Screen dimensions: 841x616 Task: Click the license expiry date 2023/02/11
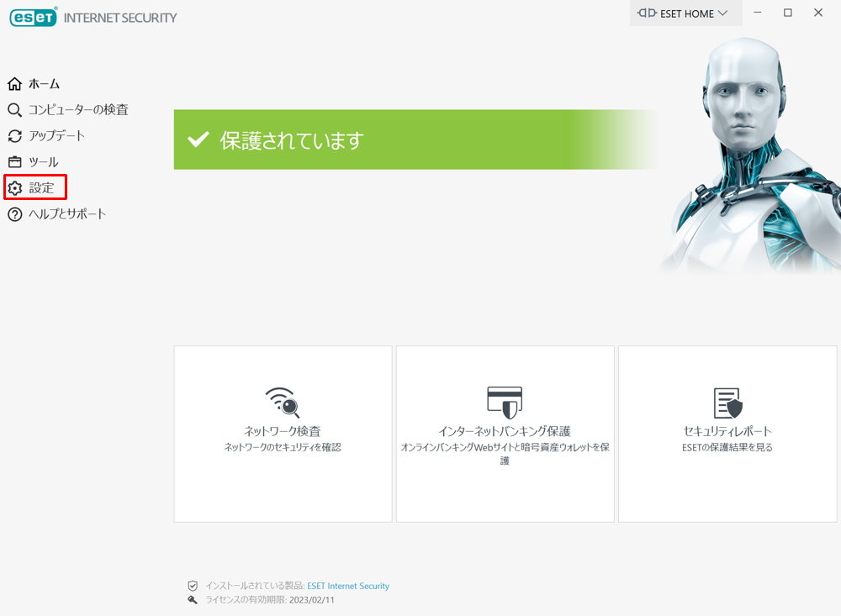[312, 600]
